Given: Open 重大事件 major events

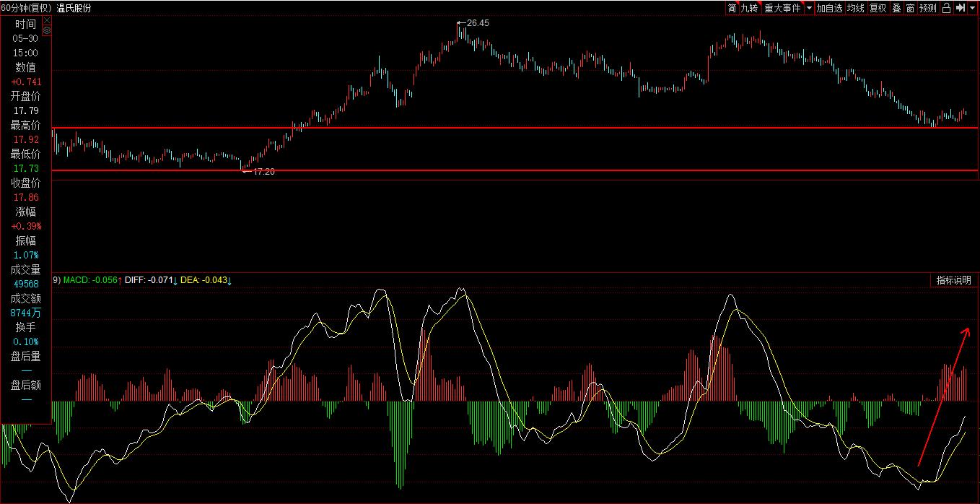Looking at the screenshot, I should tap(782, 8).
